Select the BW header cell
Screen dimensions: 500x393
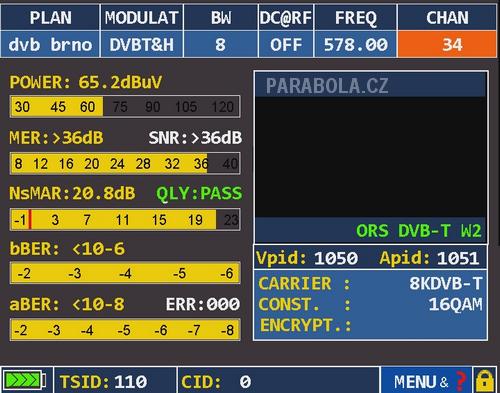(x=221, y=18)
